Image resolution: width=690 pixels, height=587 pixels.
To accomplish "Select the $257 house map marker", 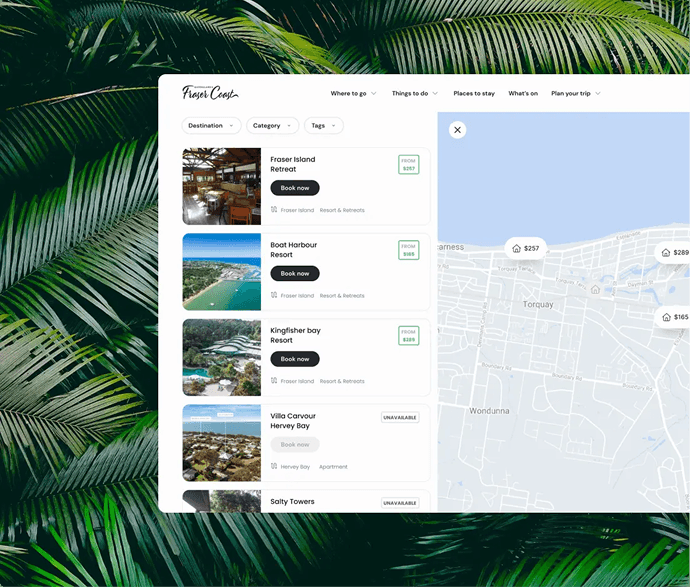I will point(525,248).
